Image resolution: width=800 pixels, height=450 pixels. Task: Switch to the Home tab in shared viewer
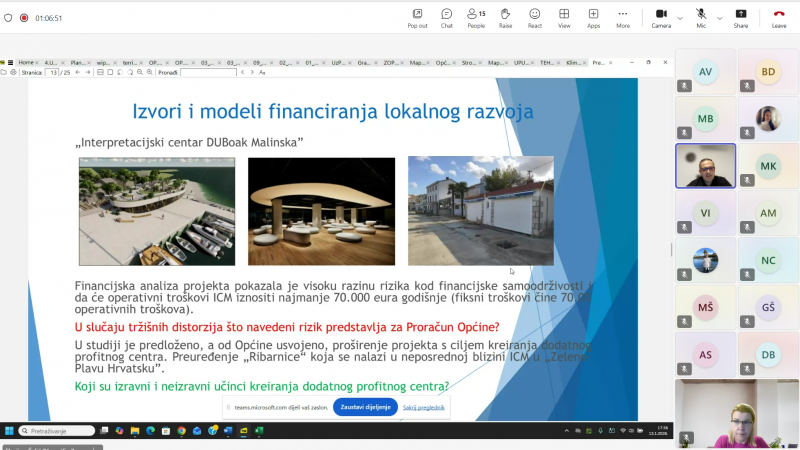point(25,62)
